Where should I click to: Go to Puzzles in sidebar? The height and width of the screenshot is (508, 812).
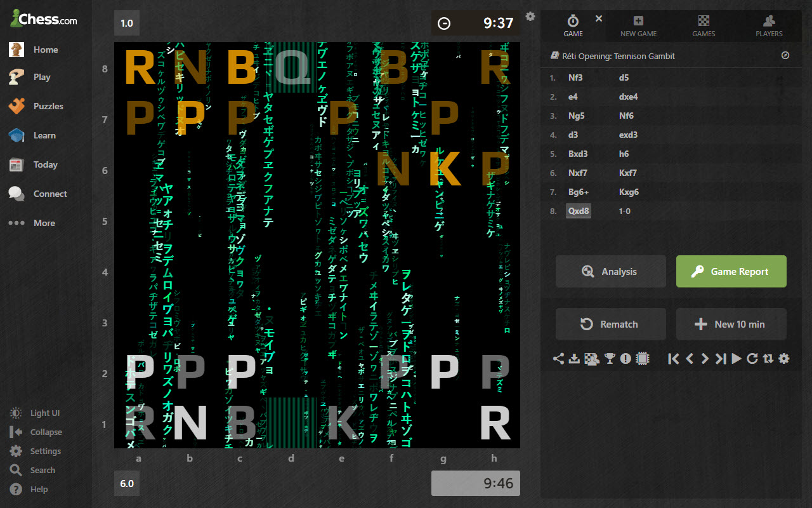pyautogui.click(x=48, y=106)
